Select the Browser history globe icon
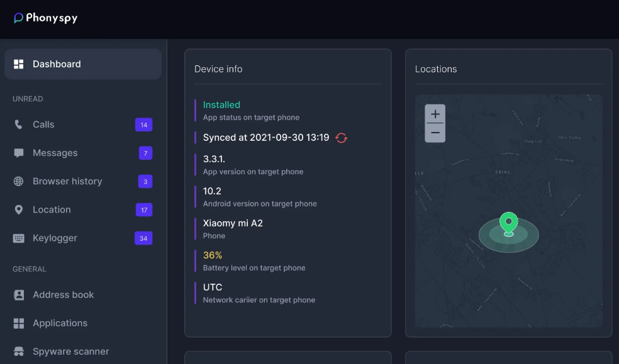 (x=19, y=181)
